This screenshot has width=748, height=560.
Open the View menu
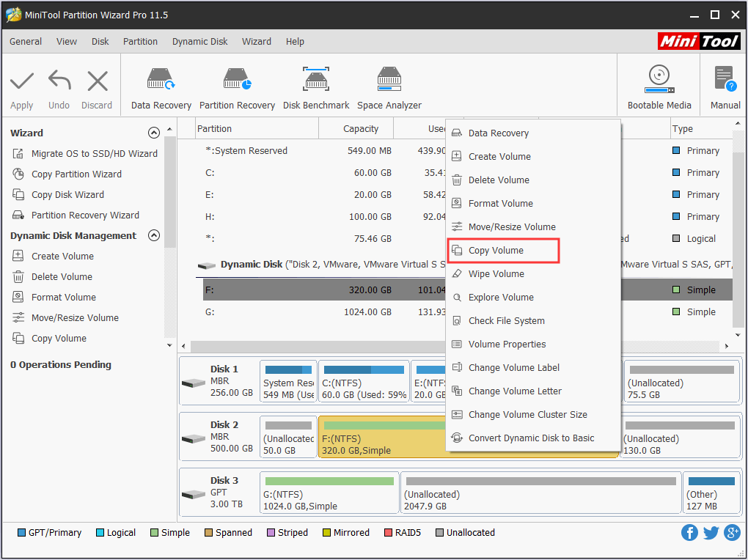coord(67,42)
